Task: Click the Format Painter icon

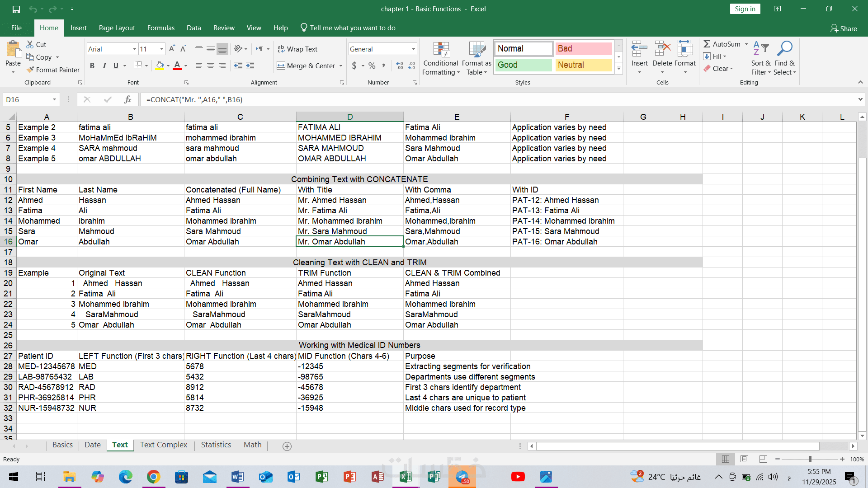Action: 31,70
